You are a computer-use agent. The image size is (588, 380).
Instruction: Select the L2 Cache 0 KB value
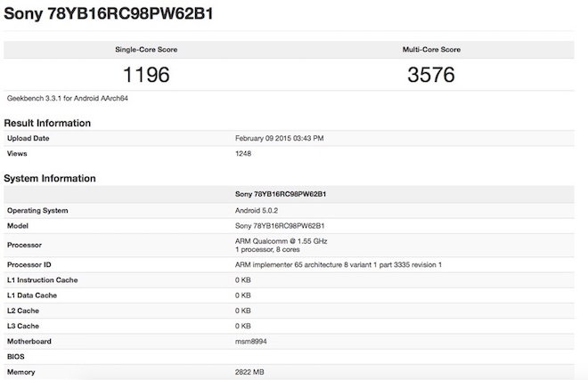click(x=243, y=311)
